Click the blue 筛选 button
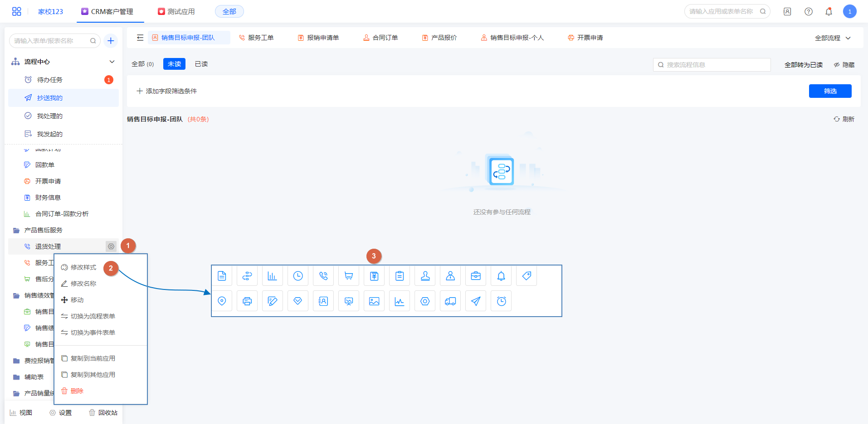This screenshot has height=424, width=868. click(x=830, y=91)
